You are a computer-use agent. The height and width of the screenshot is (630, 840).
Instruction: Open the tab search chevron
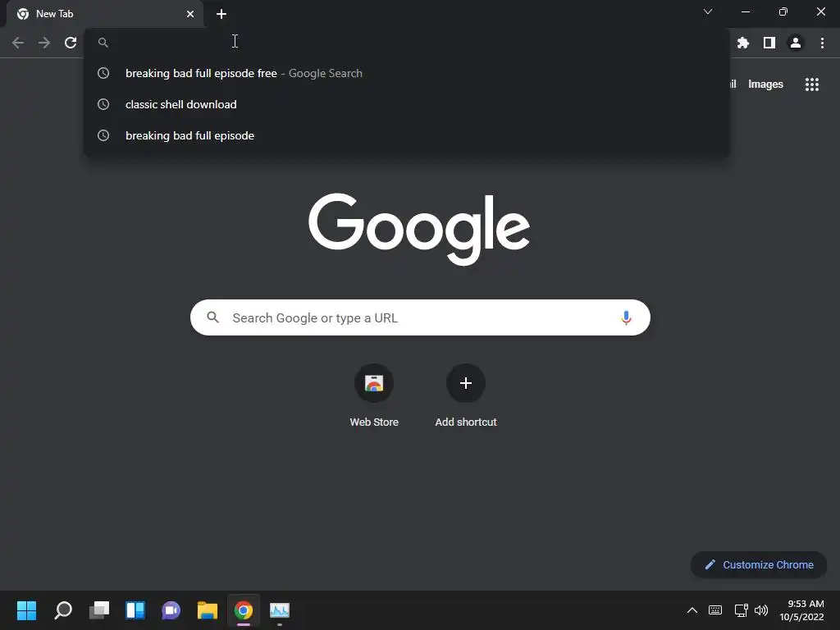[x=708, y=11]
